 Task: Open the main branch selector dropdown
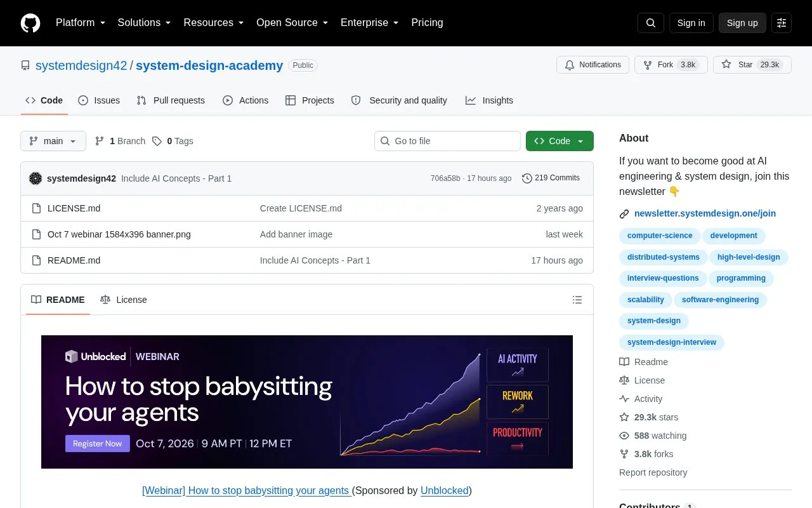pos(53,141)
